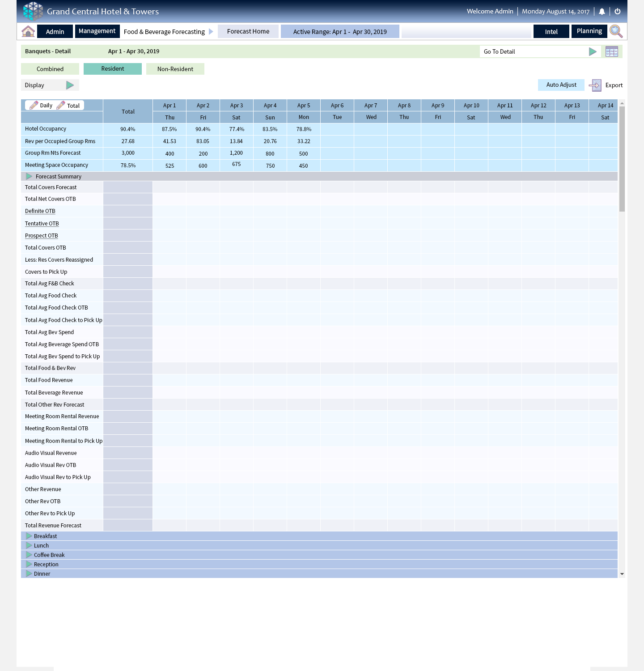The height and width of the screenshot is (671, 644).
Task: Click the Auto Adjust button
Action: pyautogui.click(x=561, y=85)
